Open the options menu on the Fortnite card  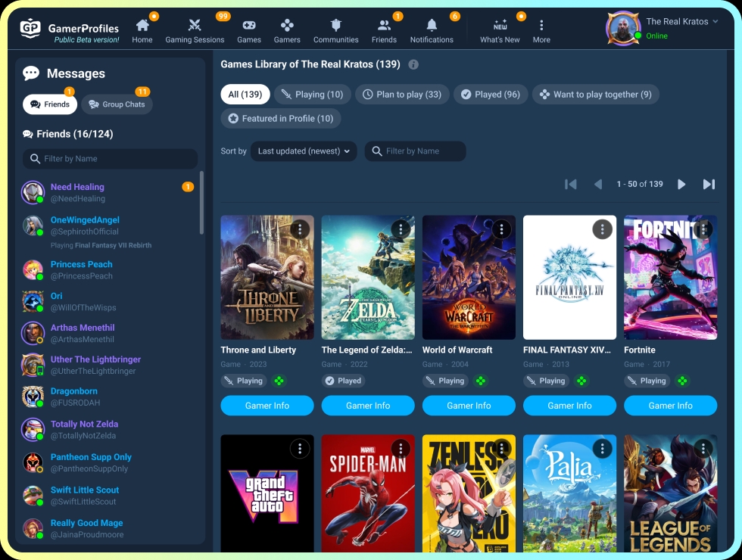tap(703, 229)
